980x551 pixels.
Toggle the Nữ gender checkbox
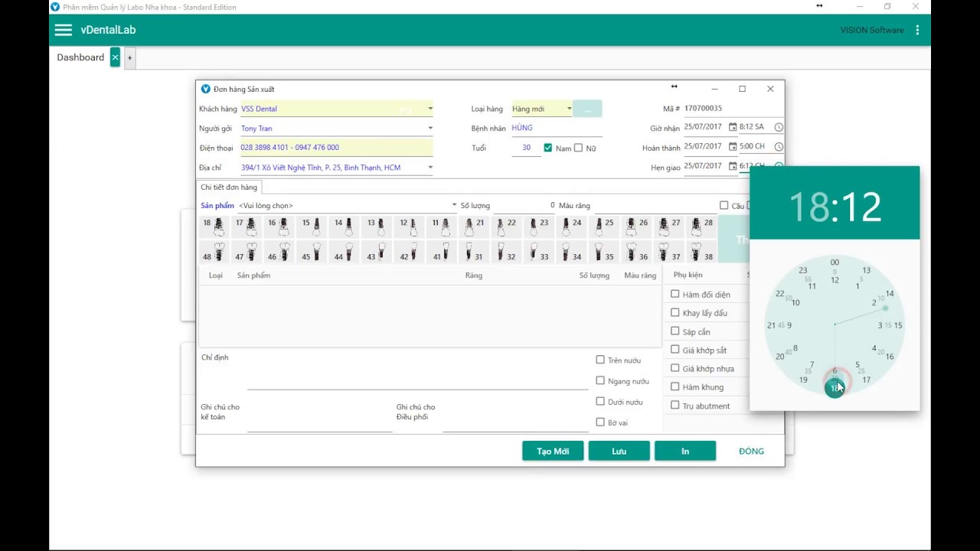coord(578,148)
